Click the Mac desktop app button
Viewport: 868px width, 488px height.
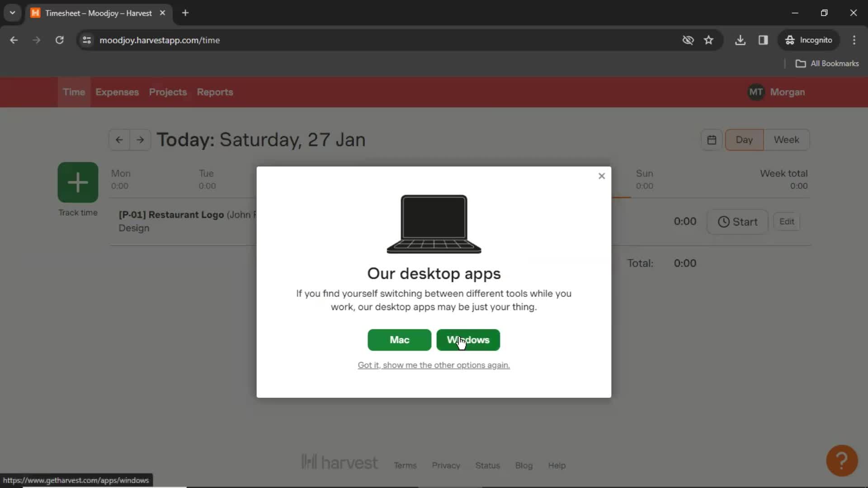400,340
